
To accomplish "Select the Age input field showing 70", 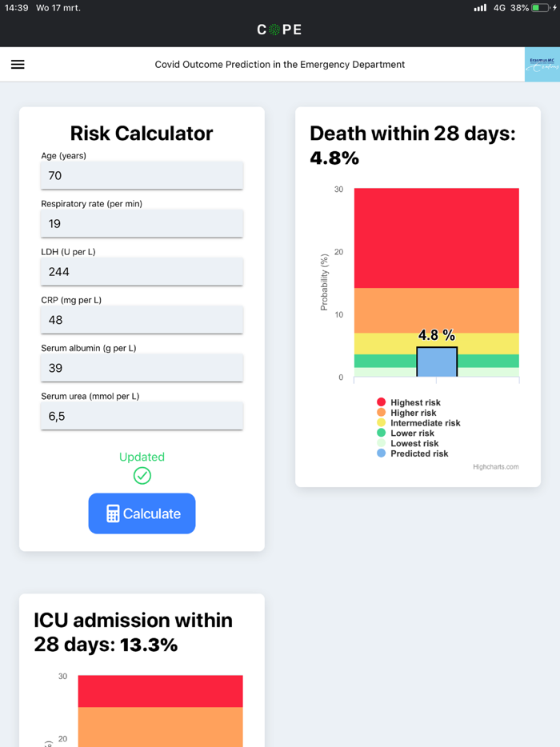I will point(142,175).
